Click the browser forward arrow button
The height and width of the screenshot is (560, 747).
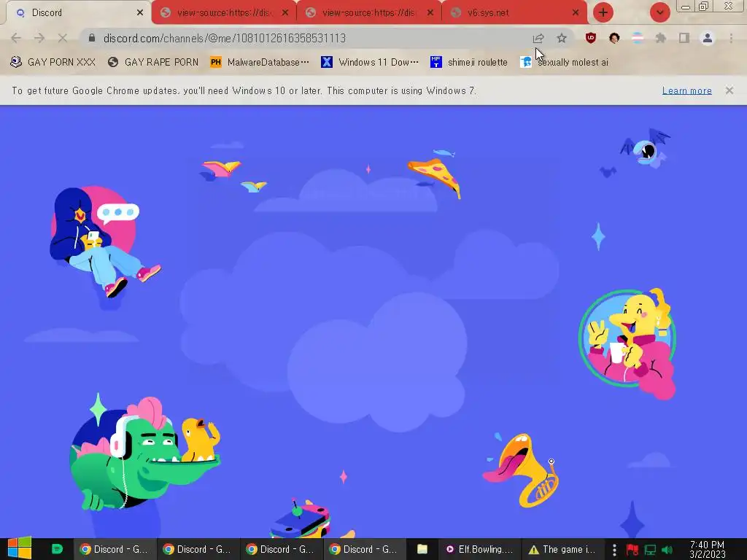39,38
